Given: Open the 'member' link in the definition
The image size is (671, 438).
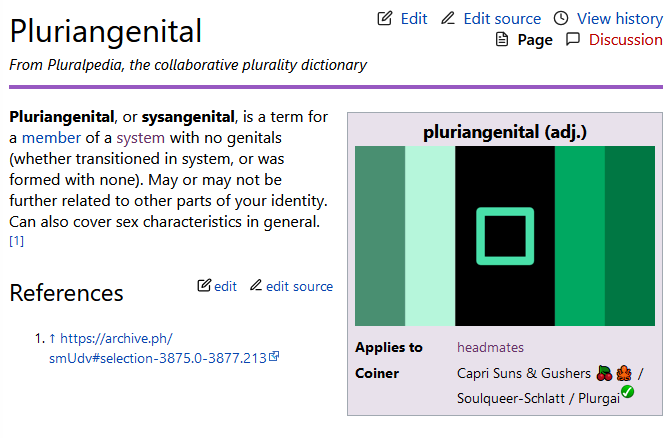Looking at the screenshot, I should click(x=50, y=138).
